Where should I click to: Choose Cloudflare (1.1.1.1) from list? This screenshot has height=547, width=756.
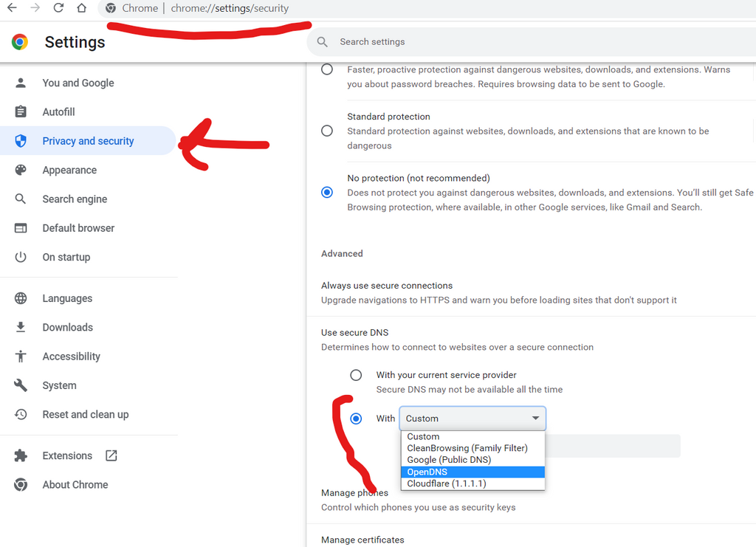click(472, 484)
